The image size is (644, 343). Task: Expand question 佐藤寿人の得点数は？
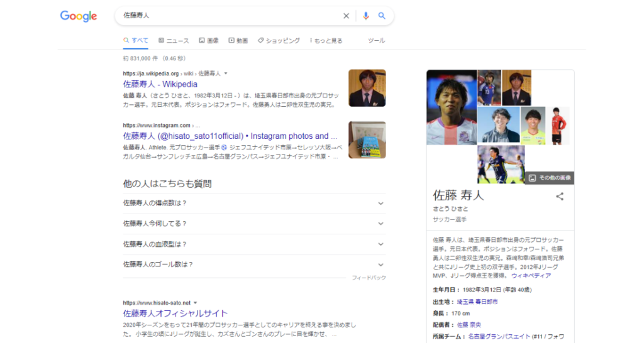click(254, 203)
